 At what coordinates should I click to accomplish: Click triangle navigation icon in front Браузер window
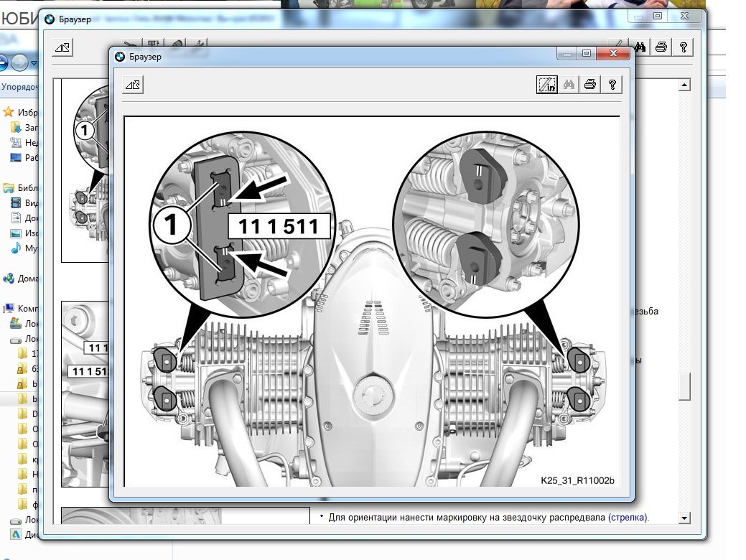pyautogui.click(x=134, y=85)
